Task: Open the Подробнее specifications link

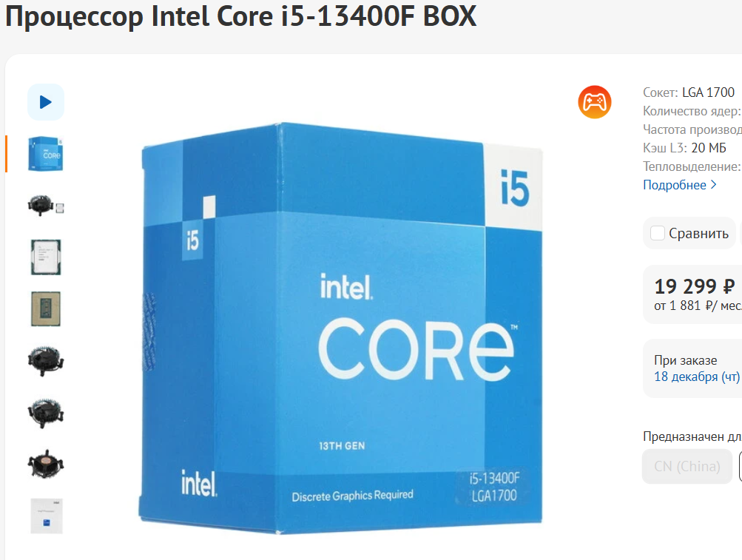Action: [x=675, y=185]
